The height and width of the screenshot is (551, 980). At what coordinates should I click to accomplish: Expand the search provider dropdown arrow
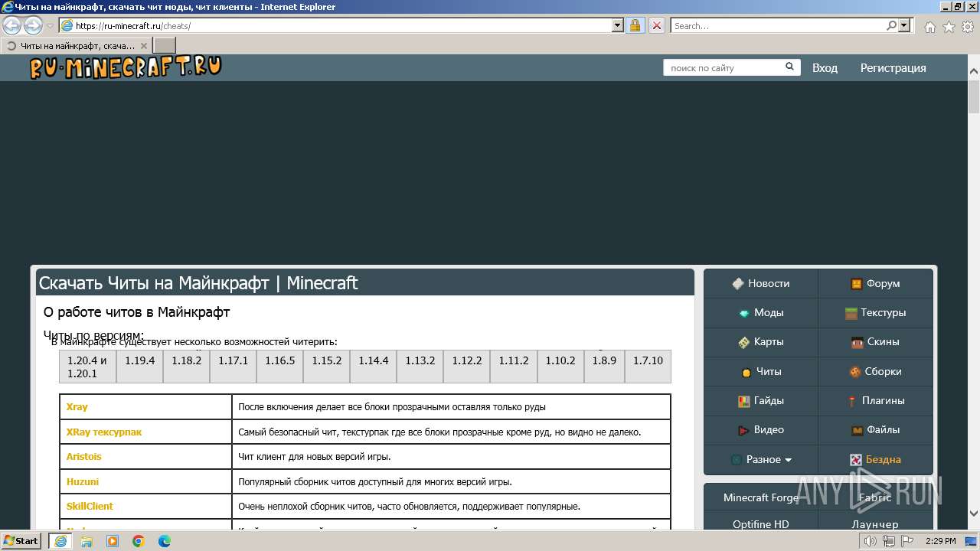[904, 25]
